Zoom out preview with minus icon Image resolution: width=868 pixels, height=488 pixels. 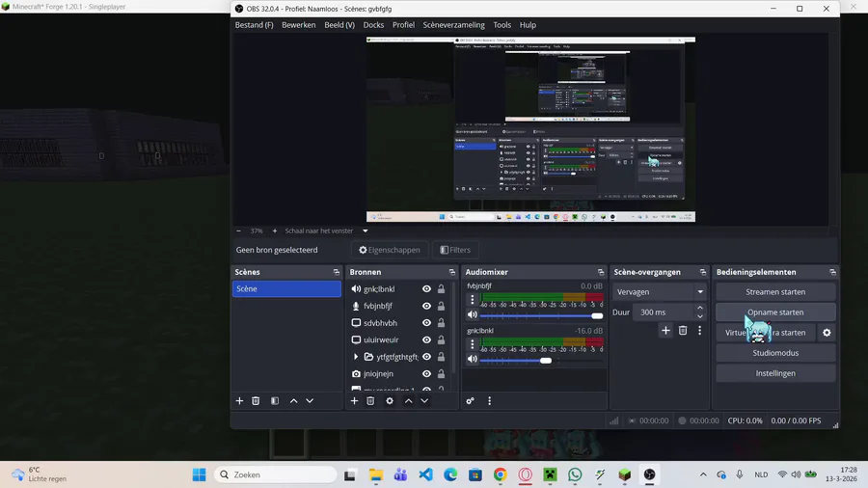tap(238, 230)
